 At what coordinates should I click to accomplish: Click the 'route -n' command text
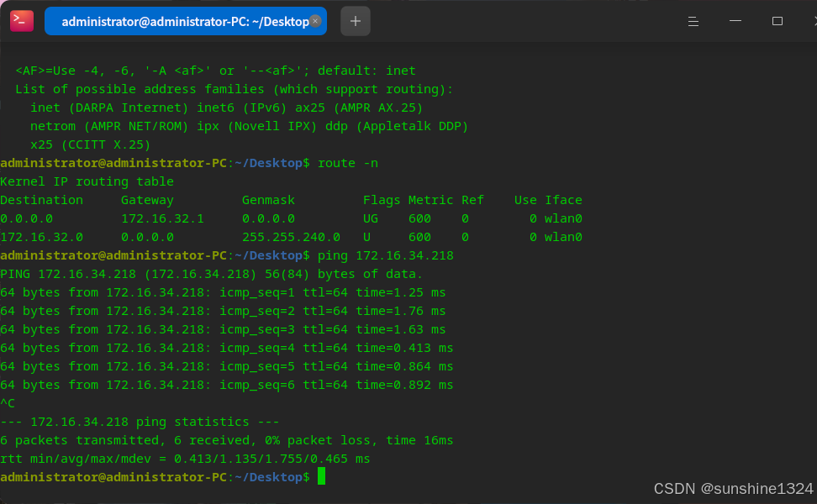click(347, 163)
